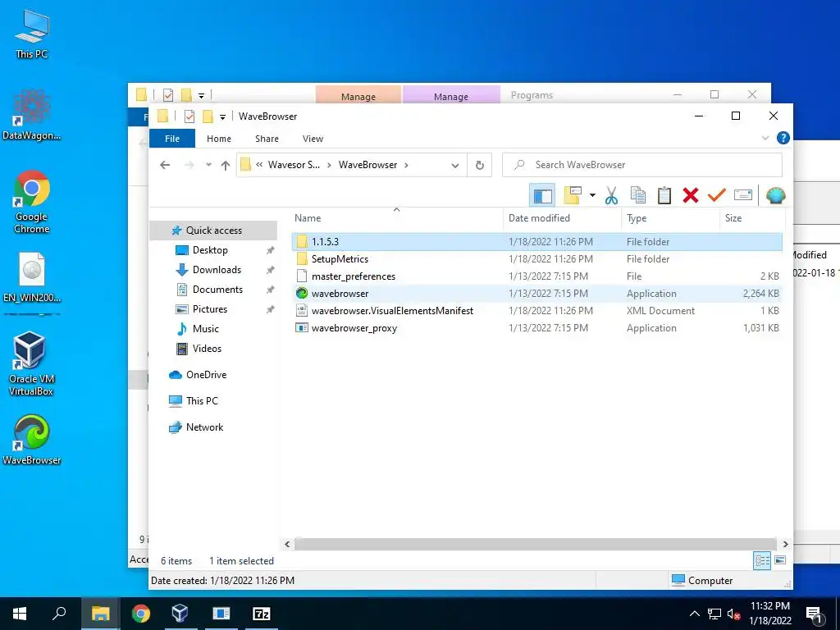Open Music in navigation pane
Viewport: 840px width, 630px height.
[205, 329]
